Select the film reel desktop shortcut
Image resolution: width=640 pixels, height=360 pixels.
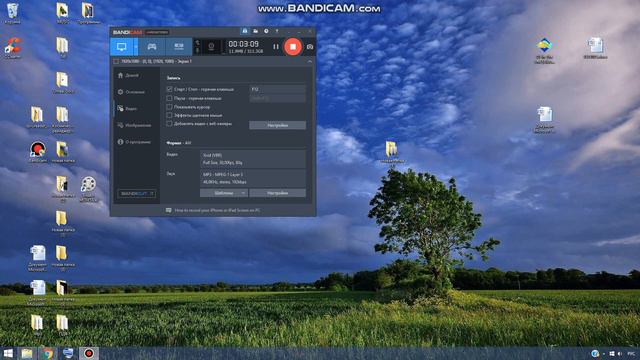tap(88, 189)
